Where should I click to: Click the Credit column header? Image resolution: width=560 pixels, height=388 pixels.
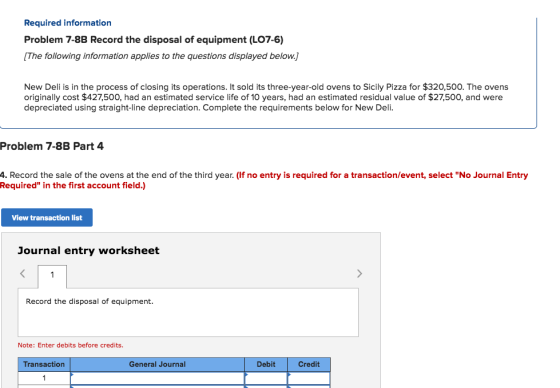pos(309,364)
